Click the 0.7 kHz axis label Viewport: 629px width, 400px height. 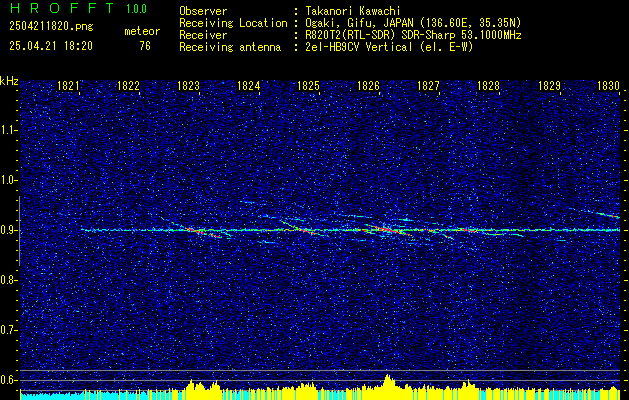[7, 330]
